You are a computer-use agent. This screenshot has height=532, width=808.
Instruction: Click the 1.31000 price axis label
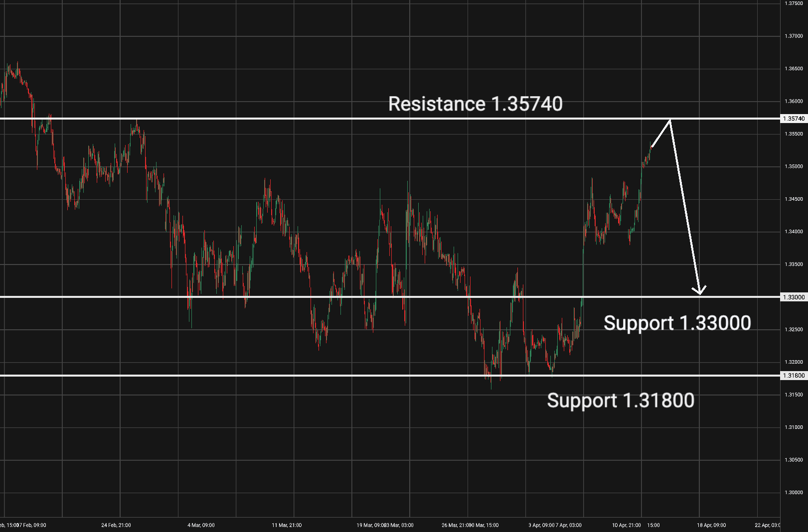(x=794, y=427)
